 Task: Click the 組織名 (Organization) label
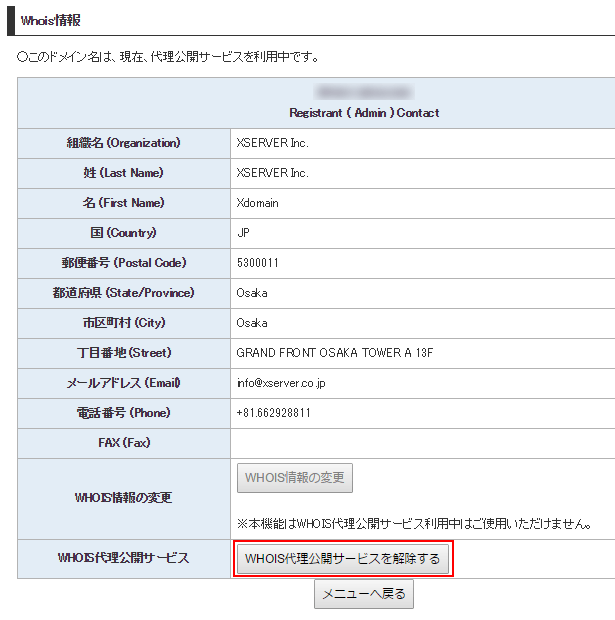(123, 143)
